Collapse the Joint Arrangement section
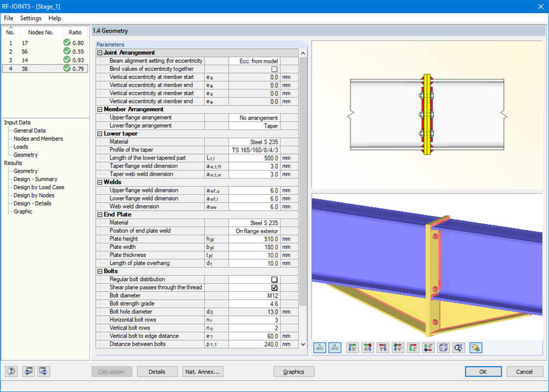This screenshot has height=392, width=549. (x=99, y=53)
